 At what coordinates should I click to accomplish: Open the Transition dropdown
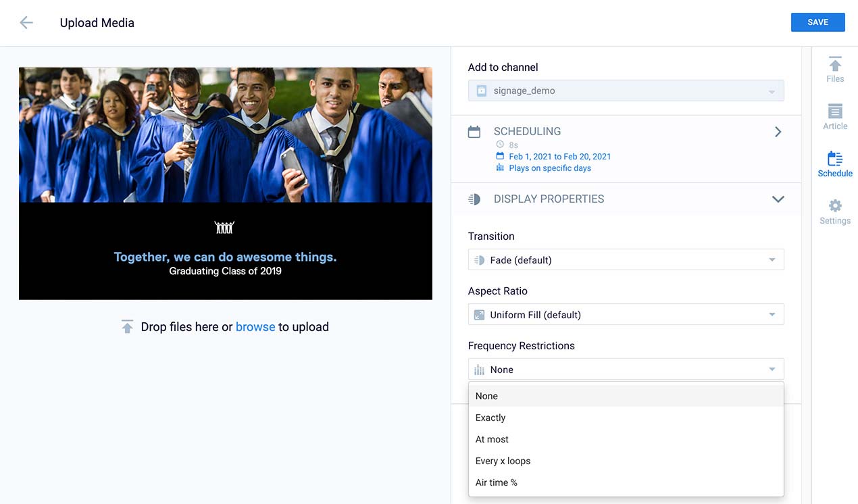click(626, 260)
